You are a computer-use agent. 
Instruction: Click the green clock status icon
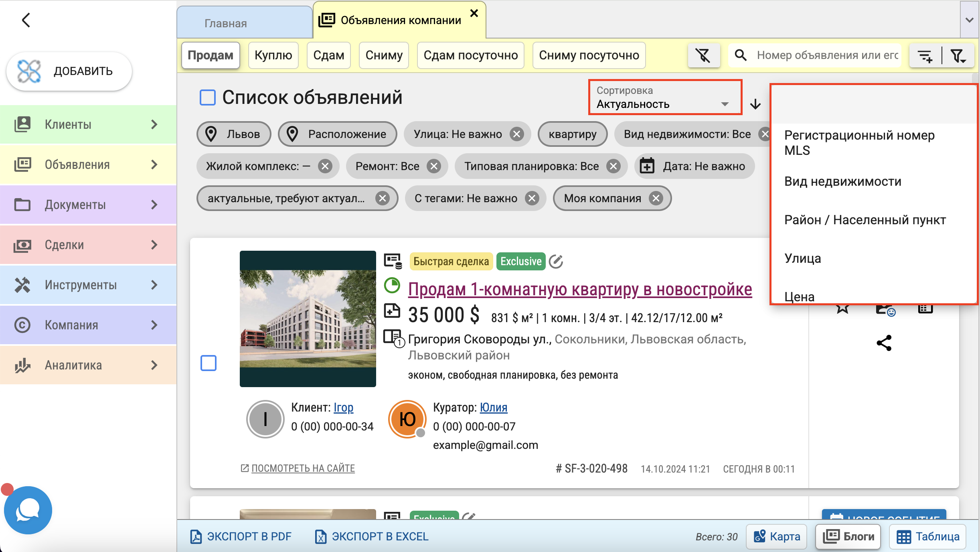[x=392, y=286]
